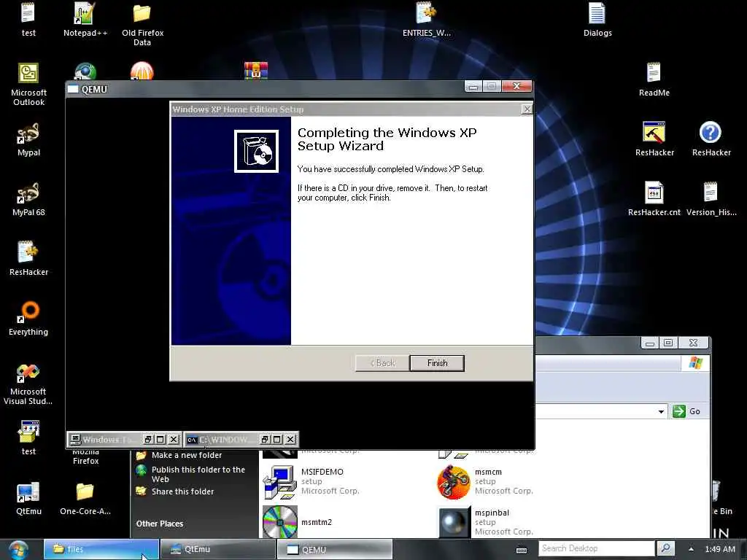Collapse the Other Places panel header
Screen dimensions: 747x560
[x=160, y=524]
